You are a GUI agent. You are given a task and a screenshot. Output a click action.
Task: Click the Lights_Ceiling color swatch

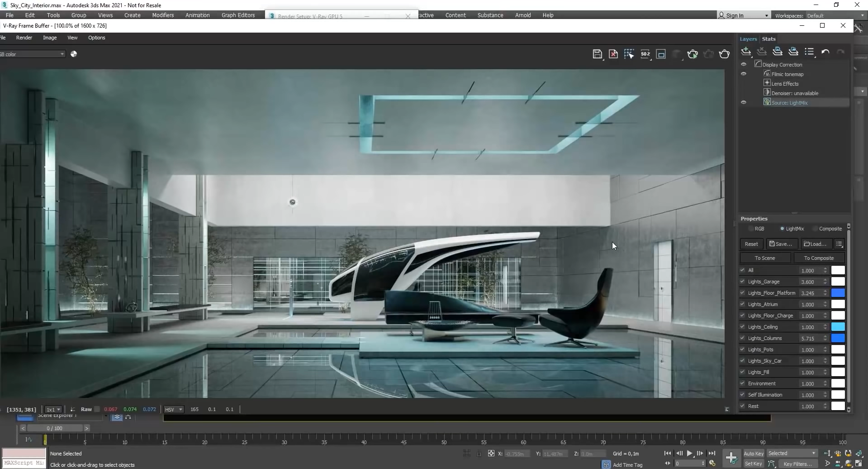point(838,326)
